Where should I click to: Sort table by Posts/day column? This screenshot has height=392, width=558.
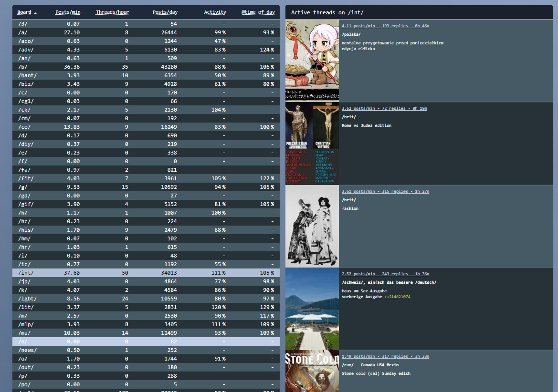165,12
